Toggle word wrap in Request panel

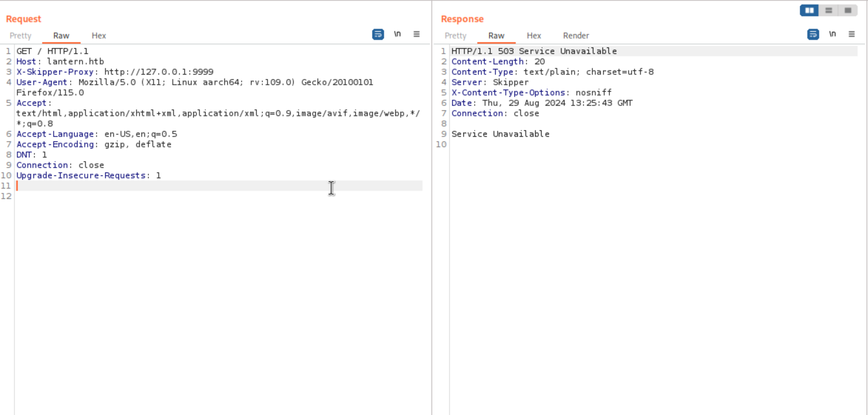[x=378, y=34]
